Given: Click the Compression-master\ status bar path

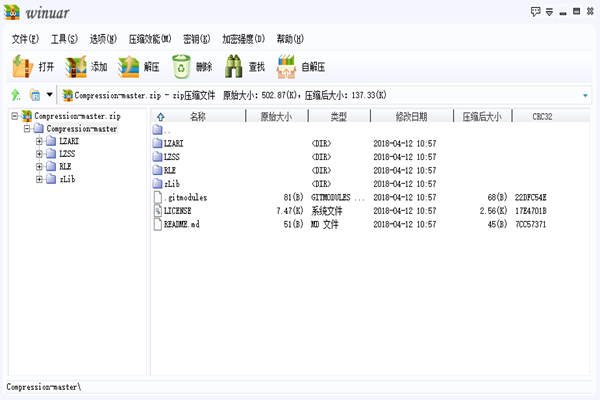Looking at the screenshot, I should [44, 387].
